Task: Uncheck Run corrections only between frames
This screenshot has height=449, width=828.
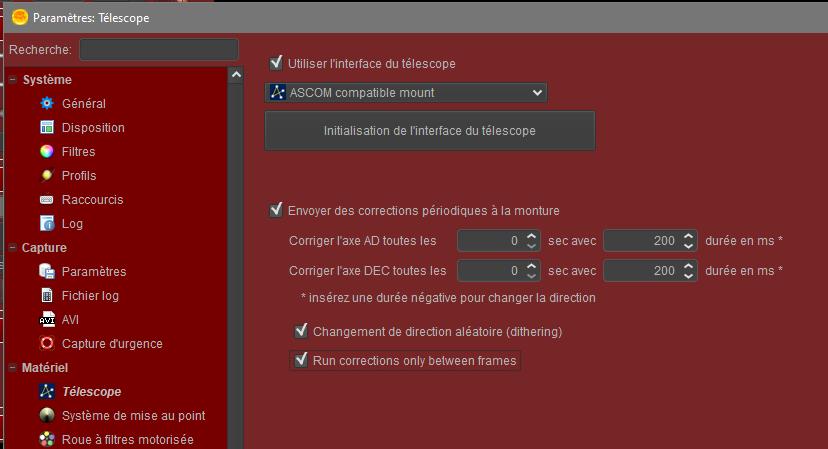Action: (x=301, y=360)
